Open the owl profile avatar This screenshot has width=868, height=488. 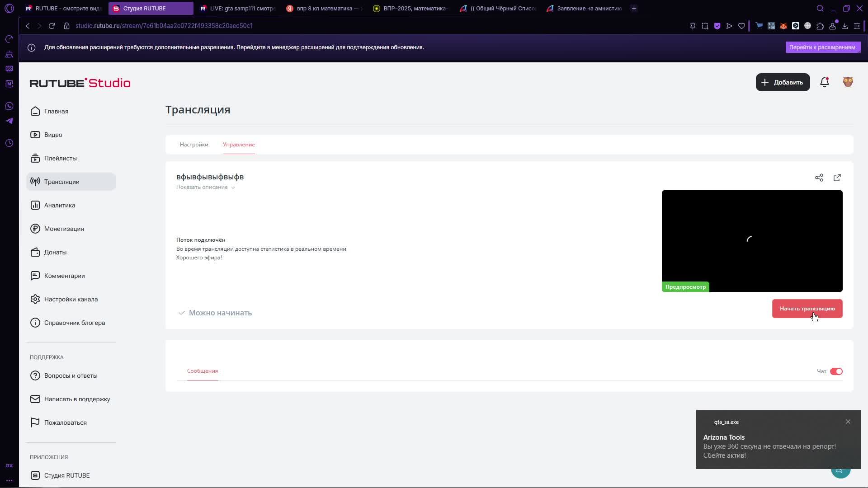pos(848,82)
